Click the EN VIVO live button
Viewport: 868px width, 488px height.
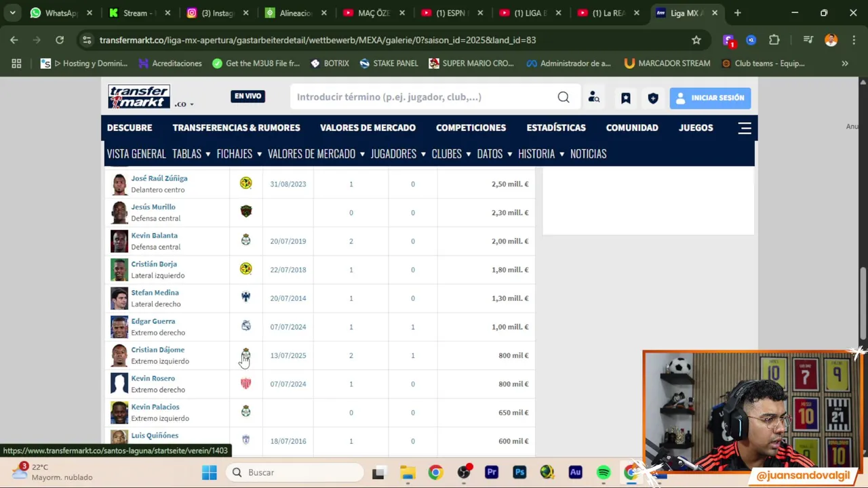(x=248, y=96)
